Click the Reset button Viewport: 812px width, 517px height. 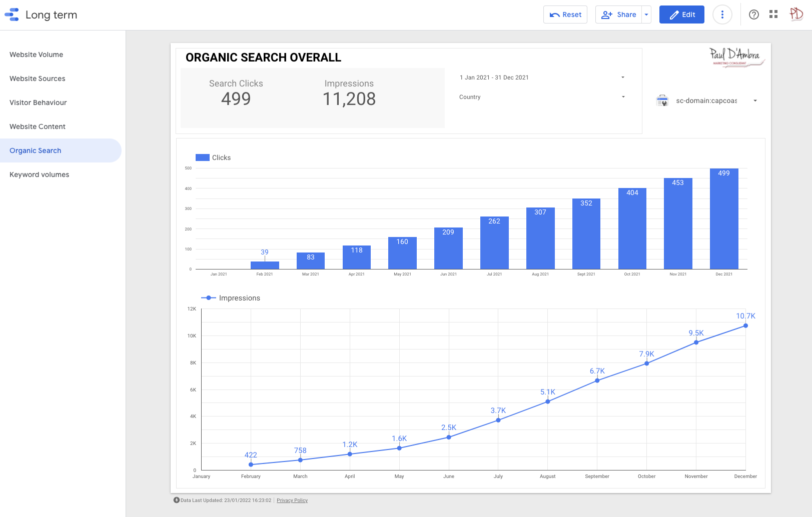(x=565, y=14)
